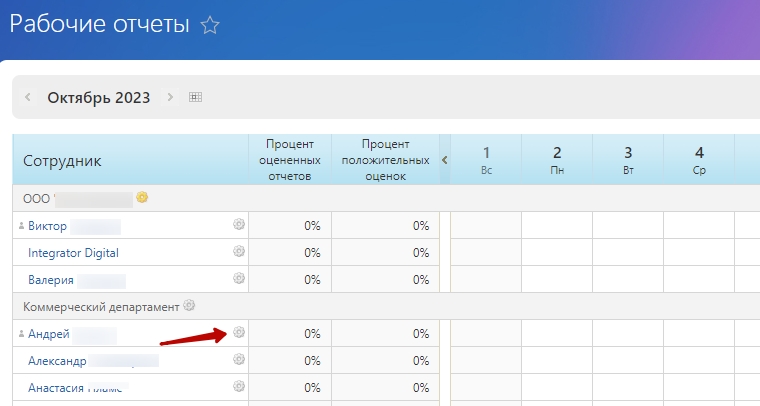760x406 pixels.
Task: Select day 2 Пн column header
Action: [557, 160]
